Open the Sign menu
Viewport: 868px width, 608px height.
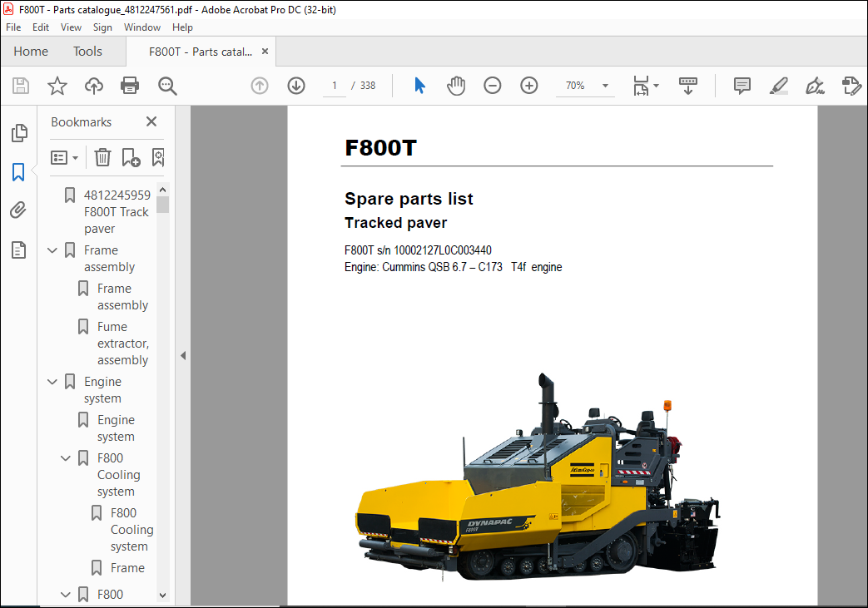pos(102,27)
